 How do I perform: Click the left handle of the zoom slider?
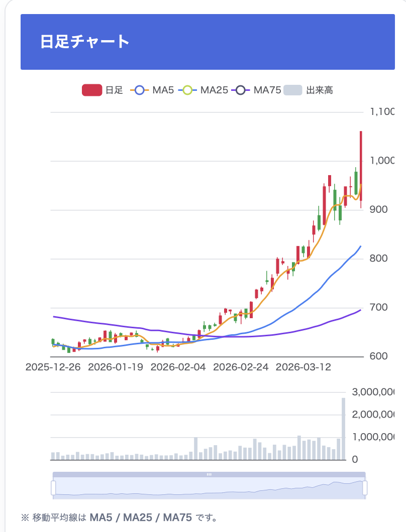click(x=53, y=487)
